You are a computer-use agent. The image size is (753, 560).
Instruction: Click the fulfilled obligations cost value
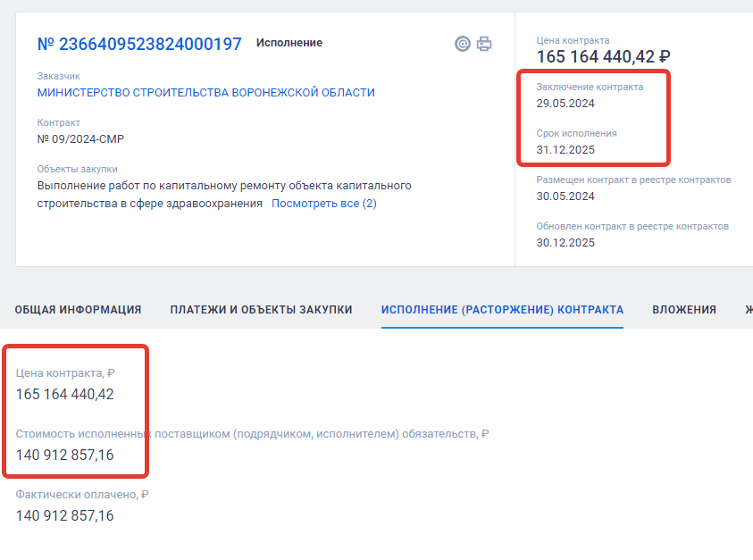tap(64, 456)
